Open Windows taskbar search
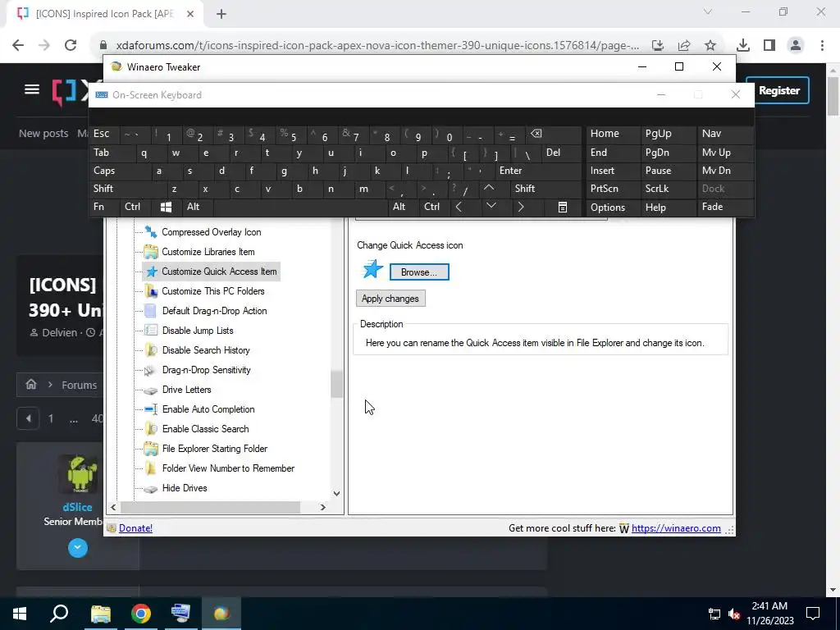Image resolution: width=840 pixels, height=630 pixels. click(x=59, y=614)
